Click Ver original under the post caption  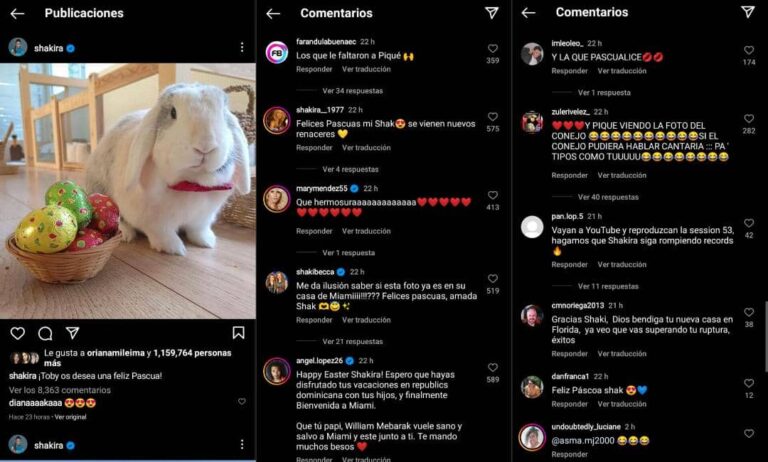pyautogui.click(x=71, y=417)
